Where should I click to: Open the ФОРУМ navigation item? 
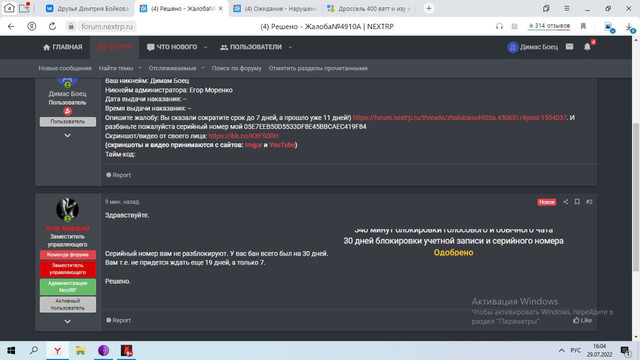[x=115, y=47]
